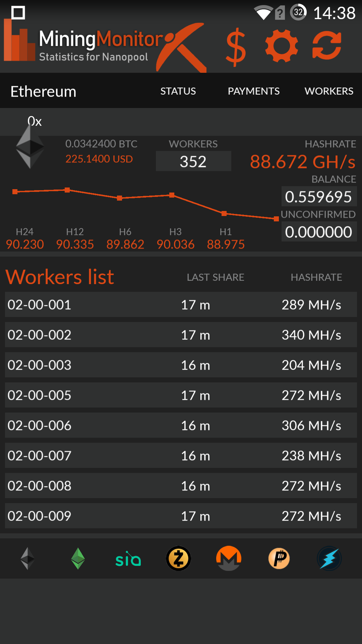
Task: Open worker 02-00-005 row
Action: pos(181,395)
